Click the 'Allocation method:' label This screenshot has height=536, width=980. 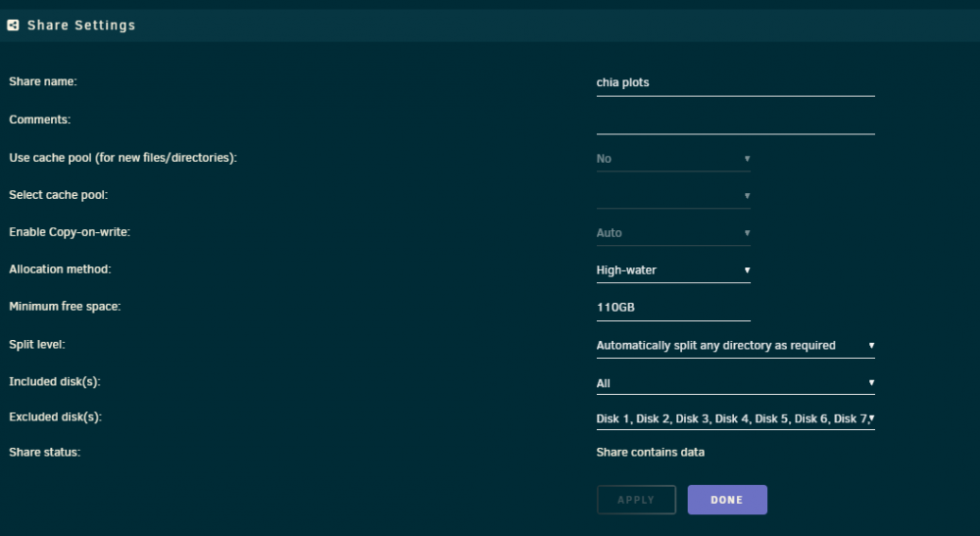pos(60,269)
